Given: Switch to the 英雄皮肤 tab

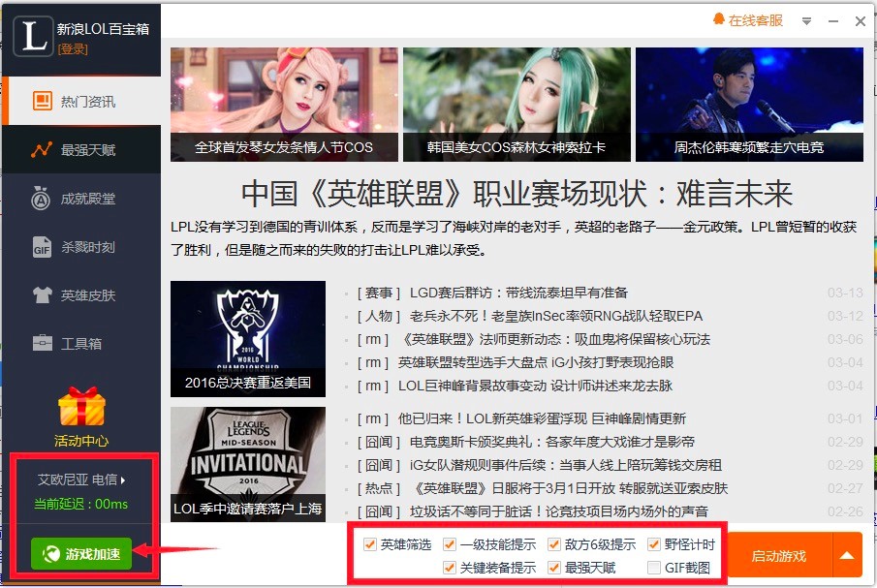Looking at the screenshot, I should click(81, 295).
